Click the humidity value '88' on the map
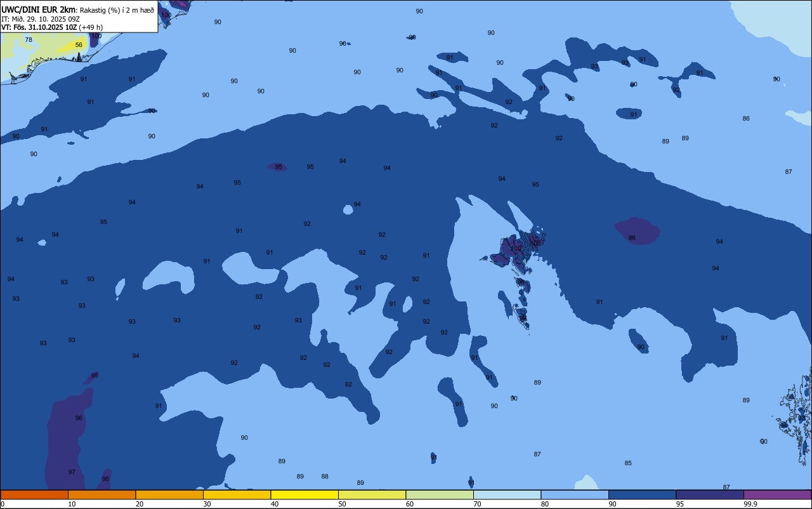This screenshot has width=812, height=509. click(x=325, y=477)
